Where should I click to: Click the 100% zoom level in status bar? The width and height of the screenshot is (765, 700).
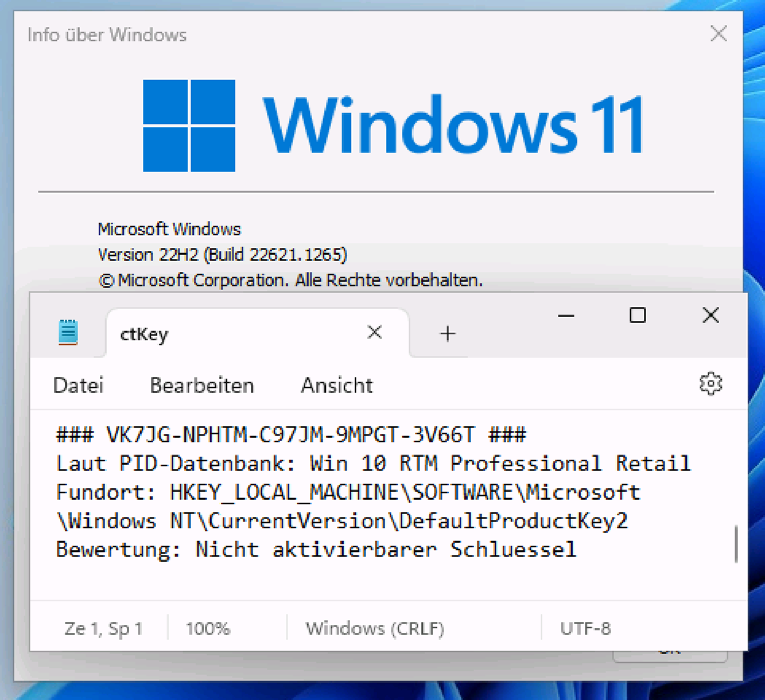pyautogui.click(x=208, y=628)
